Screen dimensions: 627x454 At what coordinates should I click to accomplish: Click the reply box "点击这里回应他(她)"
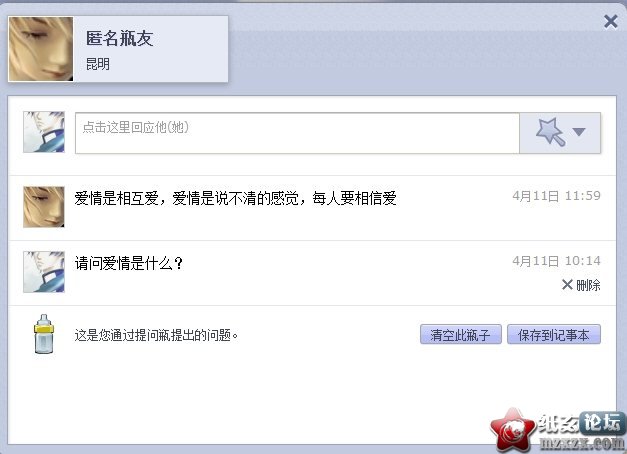click(x=297, y=133)
